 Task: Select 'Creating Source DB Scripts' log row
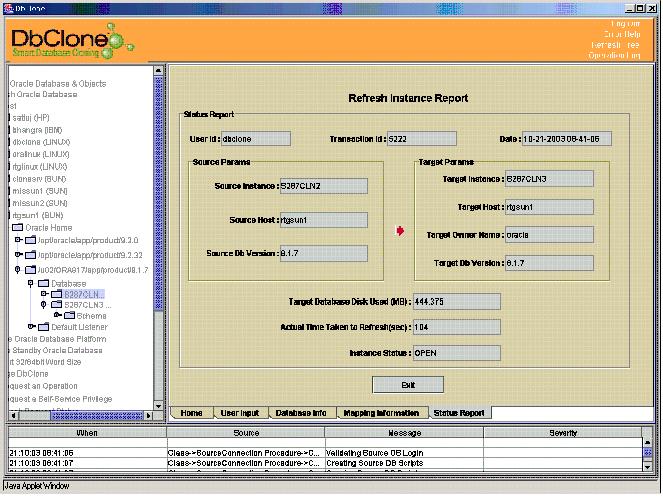click(x=325, y=463)
